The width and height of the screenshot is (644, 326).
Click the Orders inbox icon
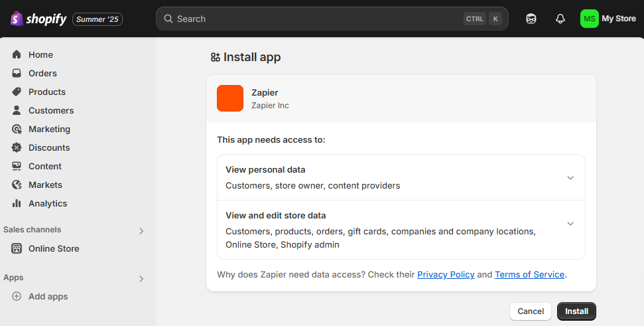click(x=17, y=73)
